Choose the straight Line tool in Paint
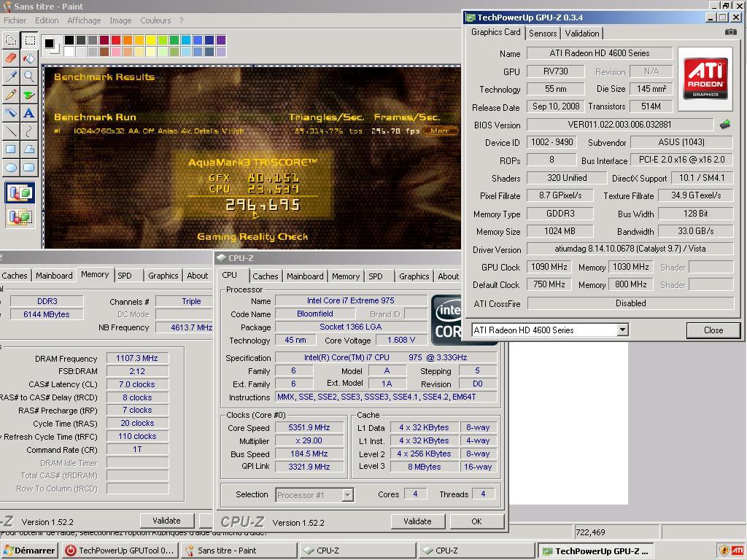This screenshot has height=560, width=747. (10, 131)
